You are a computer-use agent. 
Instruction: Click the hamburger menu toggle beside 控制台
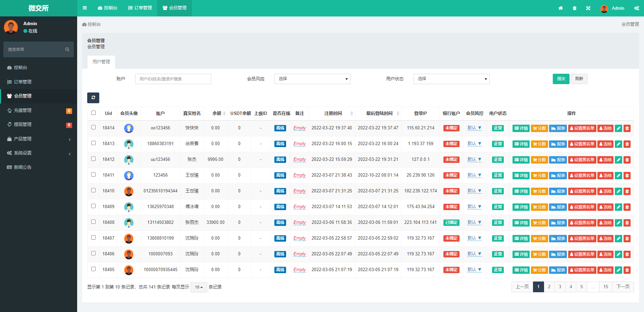tap(85, 8)
